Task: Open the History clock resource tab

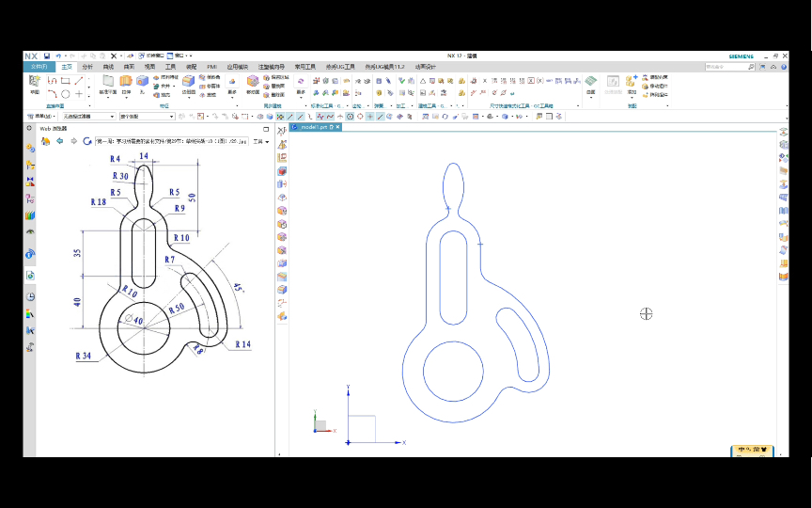Action: pos(31,296)
